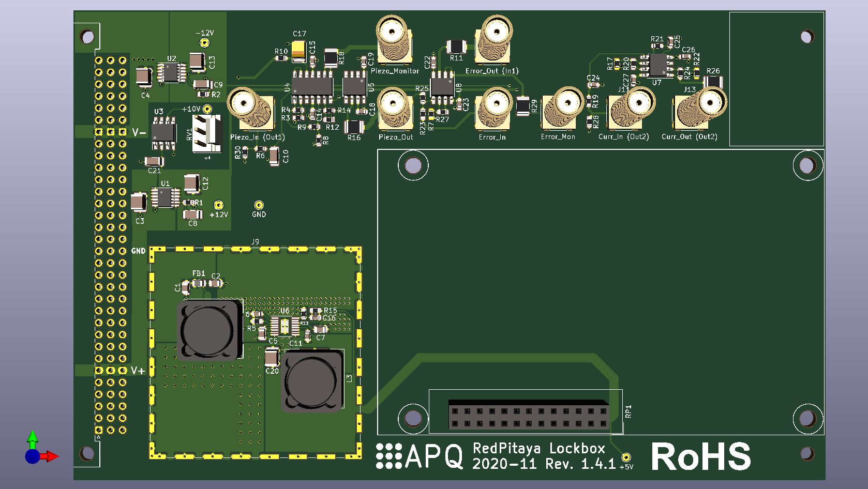Click the top-left corner mounting hole
The width and height of the screenshot is (868, 489).
(x=87, y=37)
